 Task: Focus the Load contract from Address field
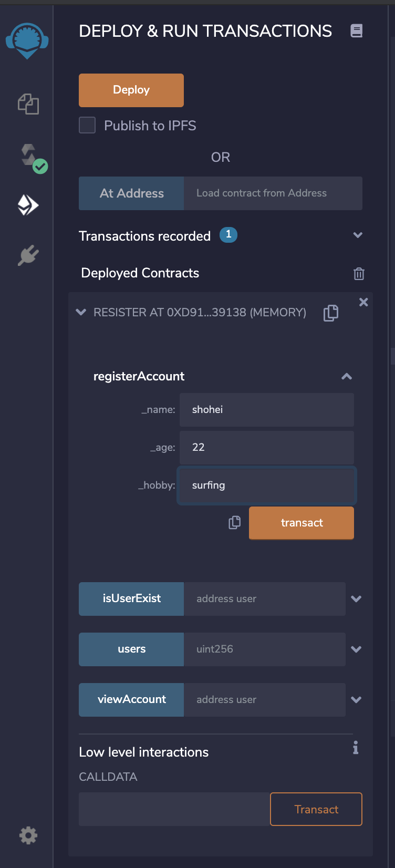point(273,193)
